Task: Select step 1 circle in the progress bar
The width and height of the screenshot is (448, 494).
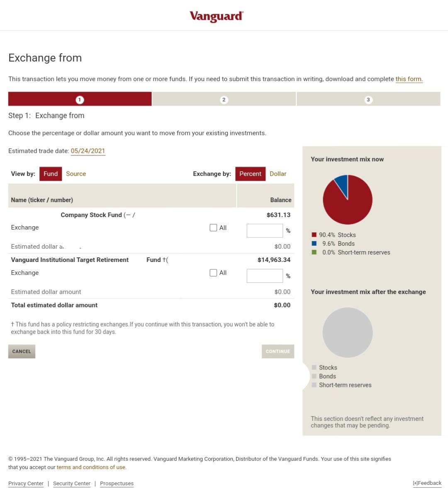Action: tap(80, 100)
